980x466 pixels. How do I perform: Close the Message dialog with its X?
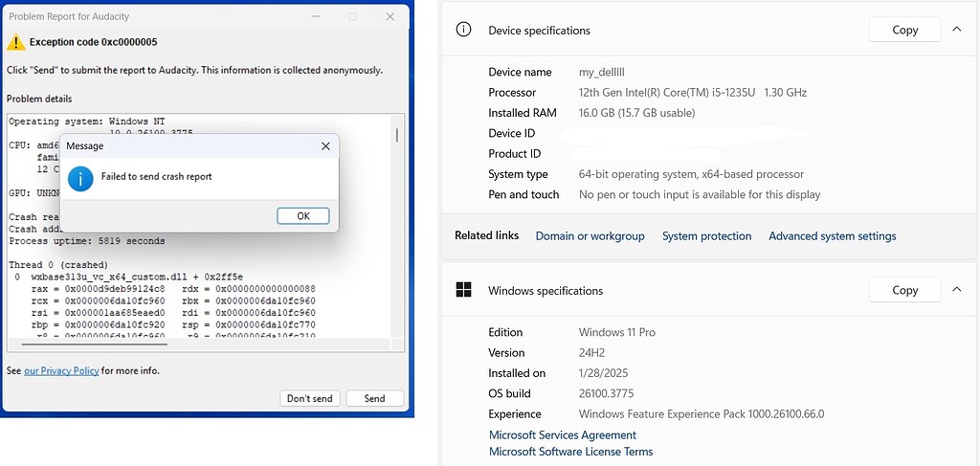tap(325, 146)
